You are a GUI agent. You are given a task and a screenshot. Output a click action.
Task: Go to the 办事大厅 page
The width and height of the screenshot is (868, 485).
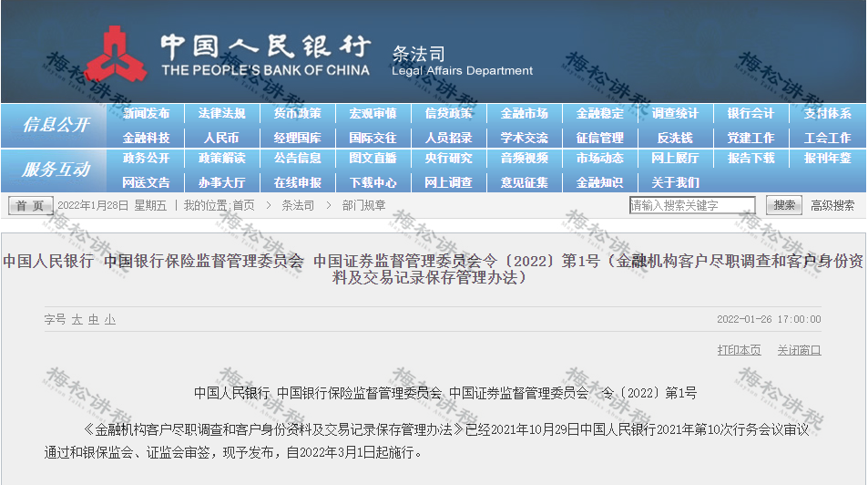point(221,183)
